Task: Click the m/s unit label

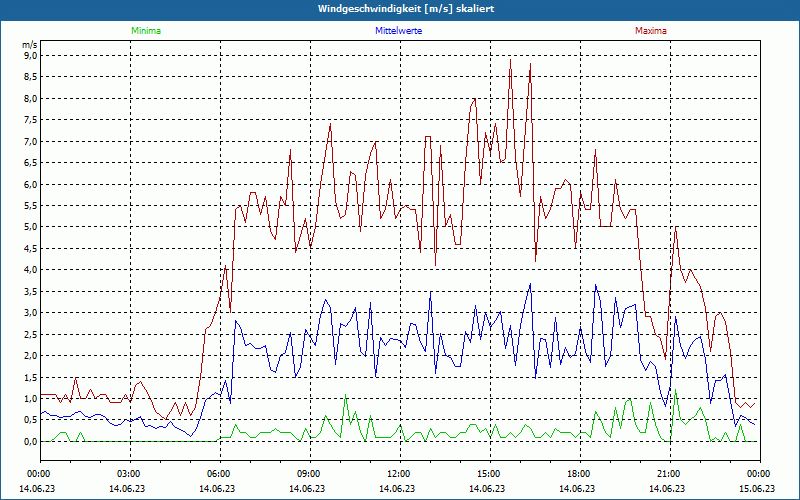Action: point(30,45)
